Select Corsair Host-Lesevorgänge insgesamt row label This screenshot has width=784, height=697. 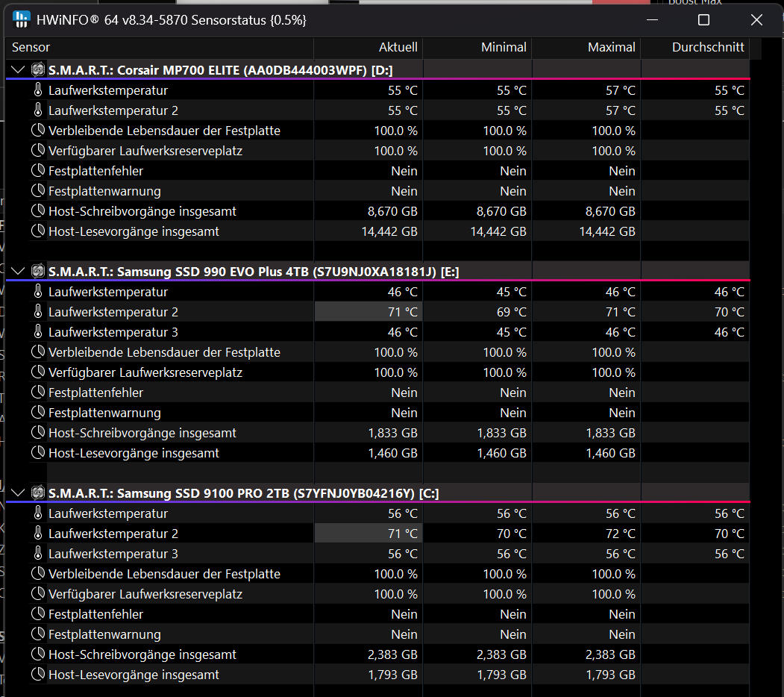click(x=134, y=231)
